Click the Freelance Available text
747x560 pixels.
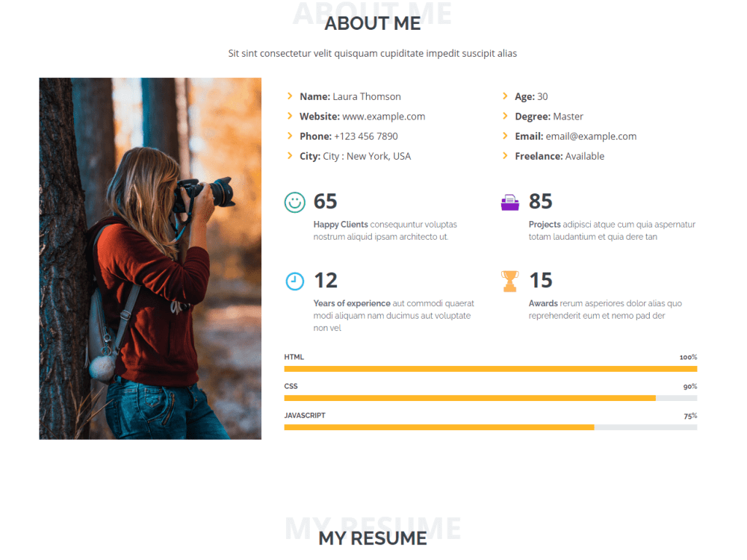560,156
